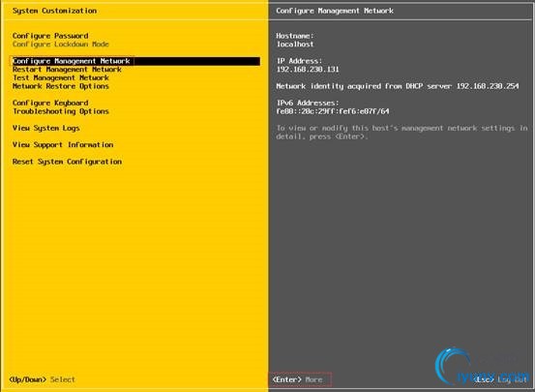Open Configure Management Network option
The height and width of the screenshot is (392, 535).
point(136,61)
